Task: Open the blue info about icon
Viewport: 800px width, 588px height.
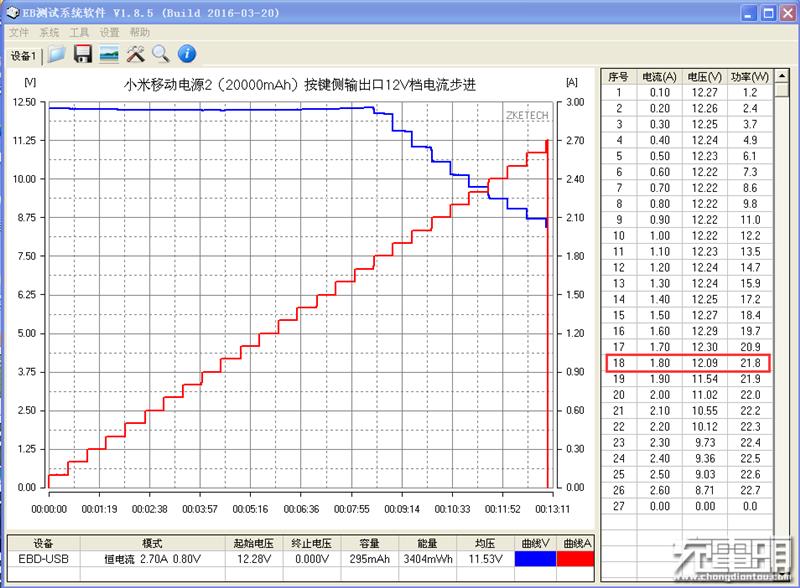Action: (x=187, y=54)
